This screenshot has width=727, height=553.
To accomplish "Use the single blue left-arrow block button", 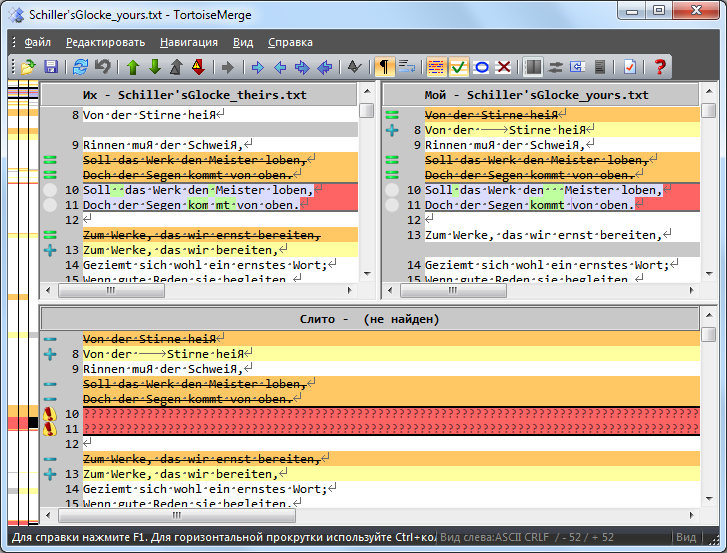I will [280, 67].
